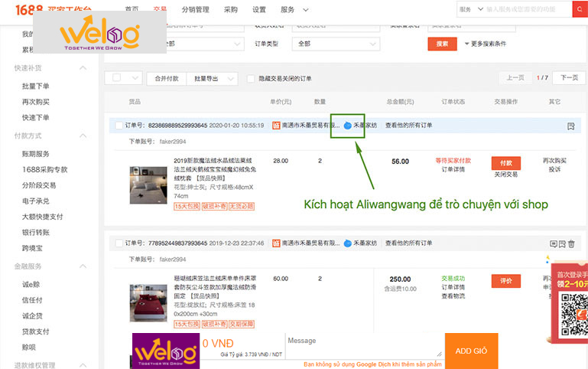This screenshot has height=369, width=588.
Task: Collapse the 退款维权管理 sidebar section
Action: click(x=83, y=365)
